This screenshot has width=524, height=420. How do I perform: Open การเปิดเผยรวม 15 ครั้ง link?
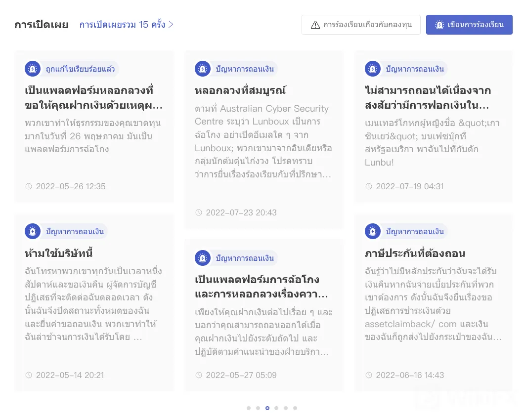(127, 24)
